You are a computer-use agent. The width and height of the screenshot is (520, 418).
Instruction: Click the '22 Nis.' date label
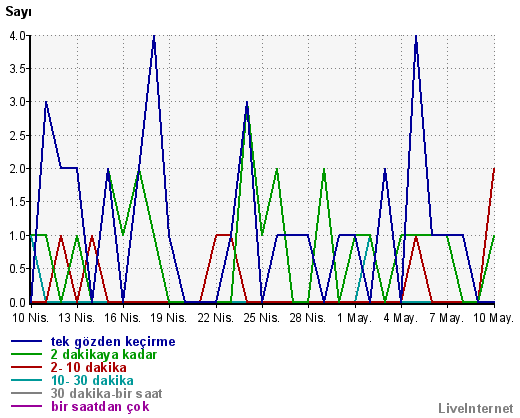click(x=216, y=318)
